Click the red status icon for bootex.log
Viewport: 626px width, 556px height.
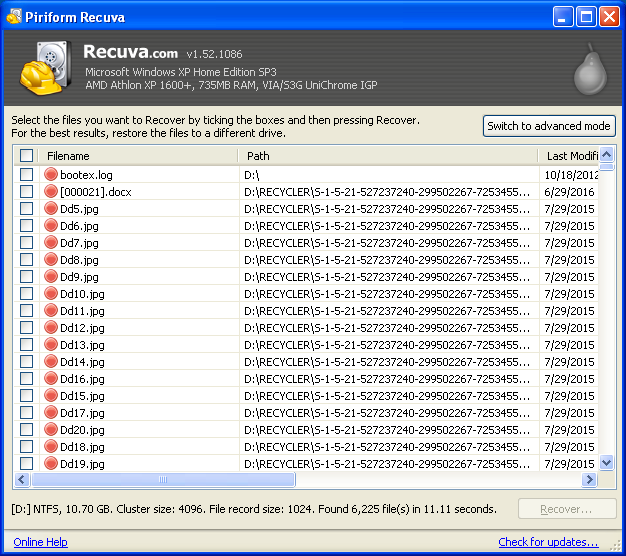(51, 174)
